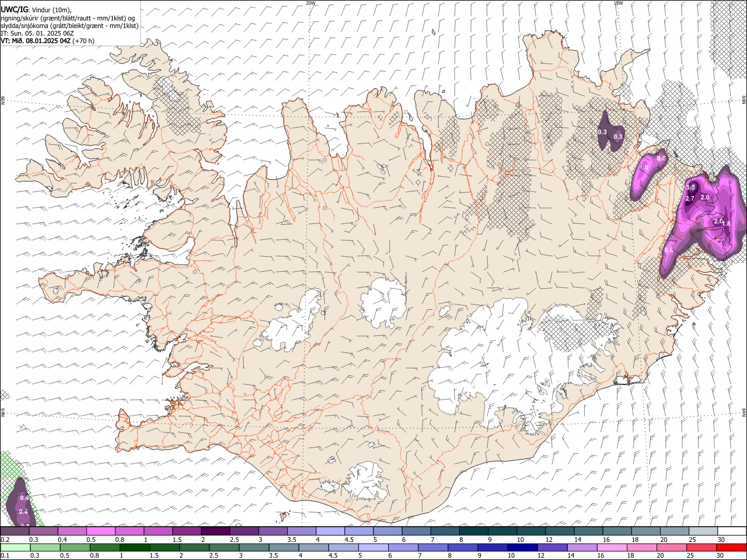Click the '20W' longitude label
Screen dimensions: 747x560
[310, 3]
